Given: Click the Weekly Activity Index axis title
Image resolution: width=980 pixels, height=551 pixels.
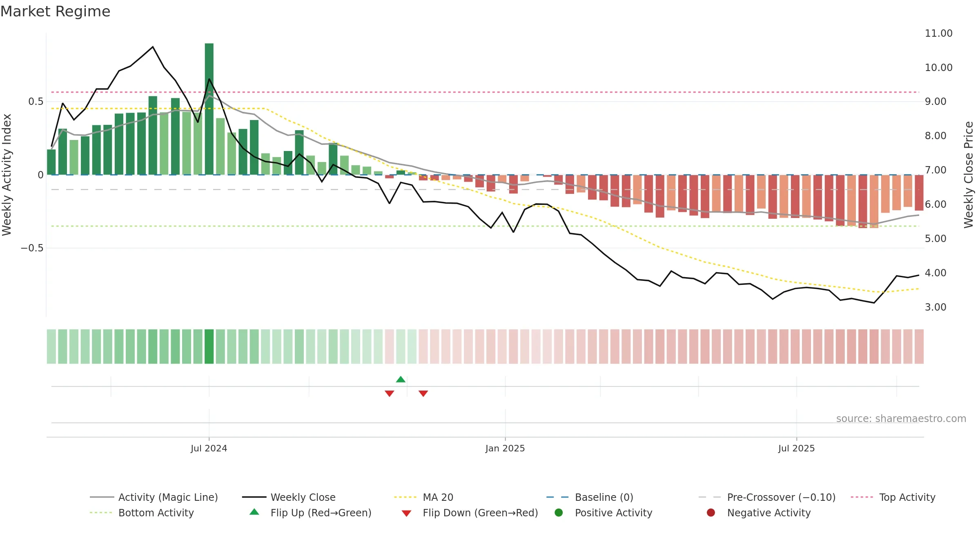Looking at the screenshot, I should pos(7,175).
